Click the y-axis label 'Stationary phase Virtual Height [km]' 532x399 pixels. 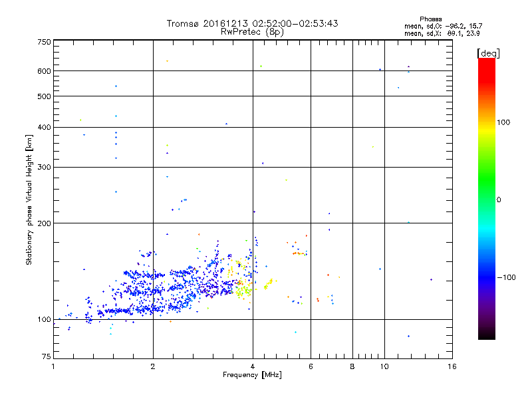[x=29, y=199]
